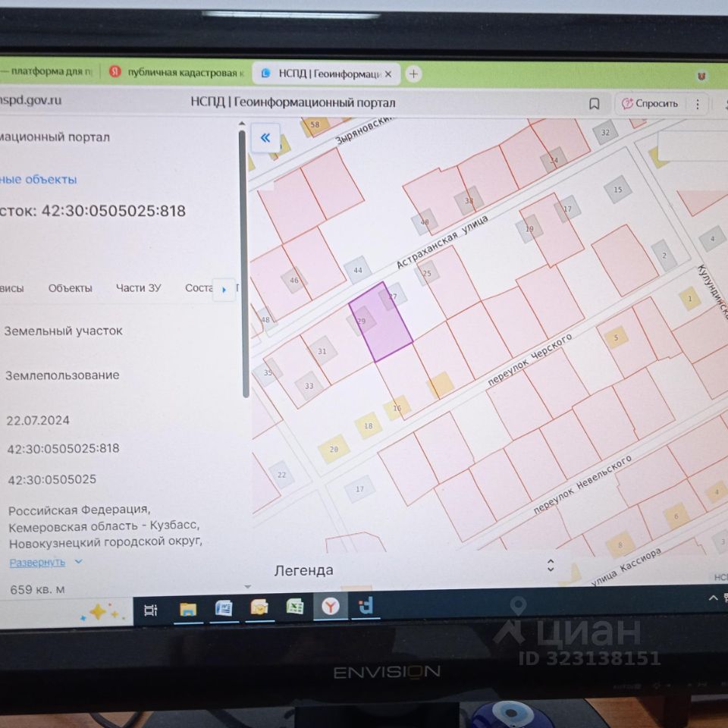Open the Части ЗУ tab
This screenshot has height=728, width=728.
point(138,288)
